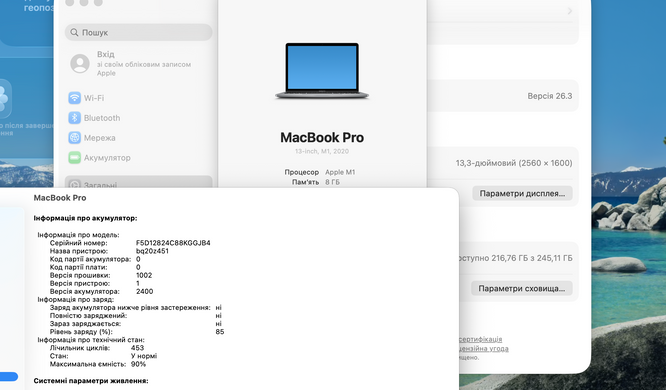Click Інформація про заряд label

click(x=76, y=300)
